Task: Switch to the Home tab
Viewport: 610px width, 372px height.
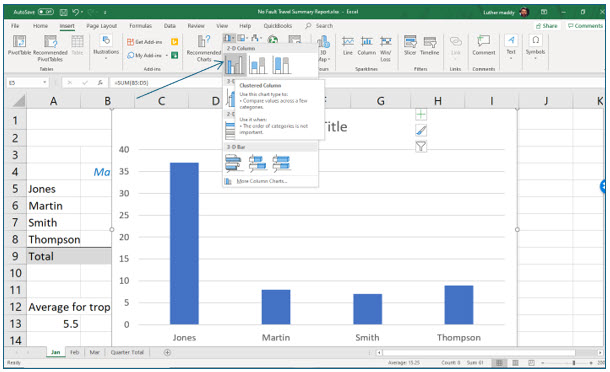Action: click(x=40, y=26)
